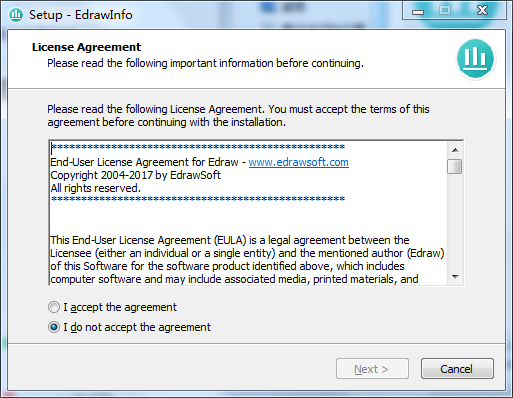Select I accept the agreement radio button
Image resolution: width=513 pixels, height=398 pixels.
point(54,307)
